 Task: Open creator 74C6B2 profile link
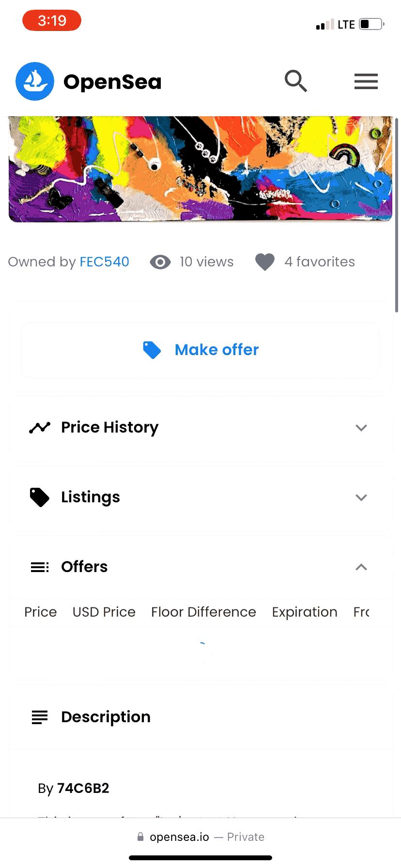point(83,789)
